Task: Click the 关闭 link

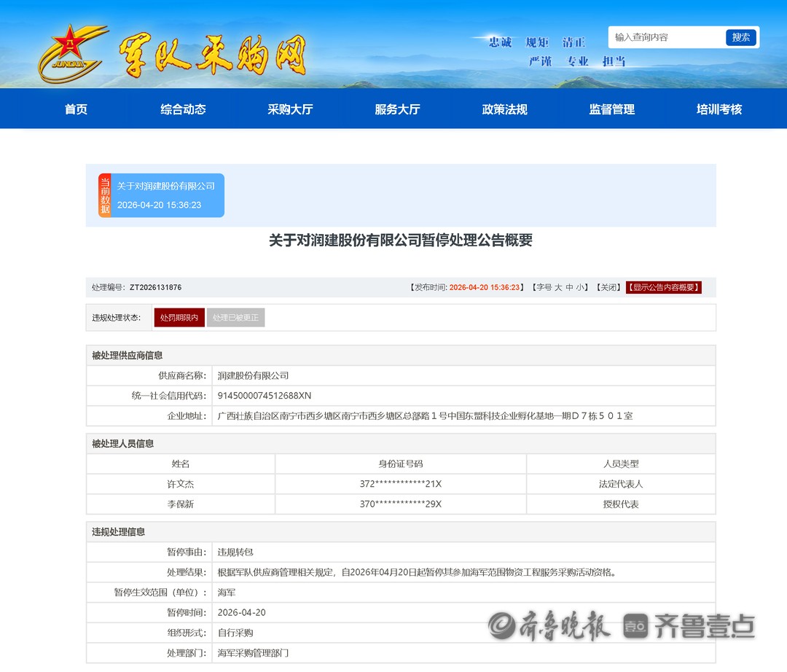Action: [608, 288]
